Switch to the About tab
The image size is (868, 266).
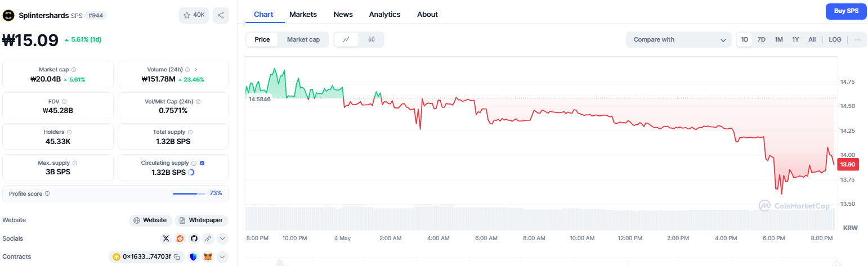pyautogui.click(x=427, y=14)
